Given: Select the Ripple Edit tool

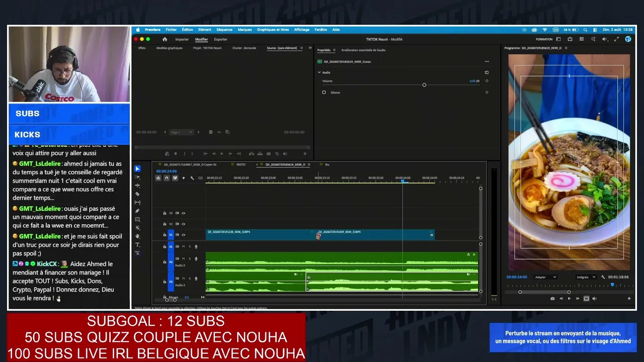Looking at the screenshot, I should click(x=137, y=186).
